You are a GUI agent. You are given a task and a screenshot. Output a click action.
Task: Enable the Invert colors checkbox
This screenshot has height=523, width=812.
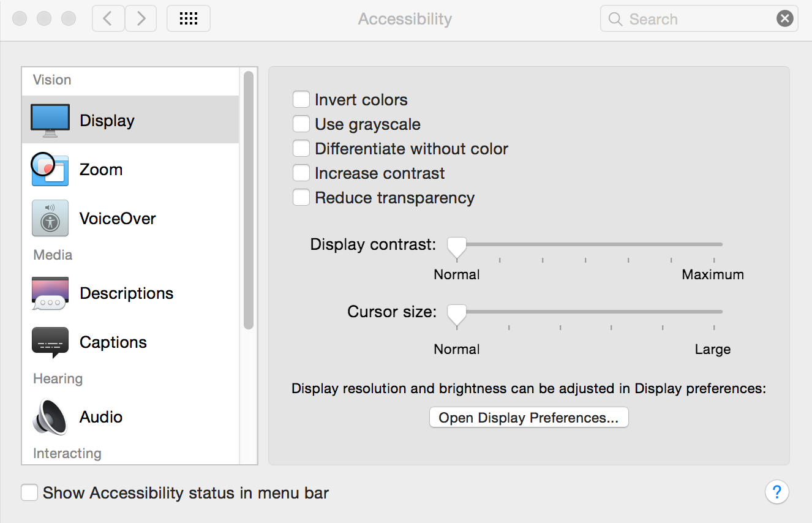pyautogui.click(x=301, y=100)
